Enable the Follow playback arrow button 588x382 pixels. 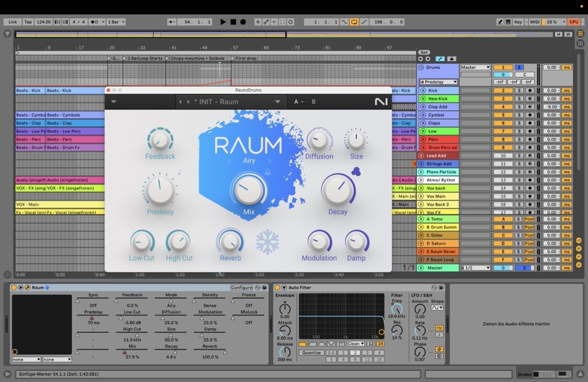point(171,22)
